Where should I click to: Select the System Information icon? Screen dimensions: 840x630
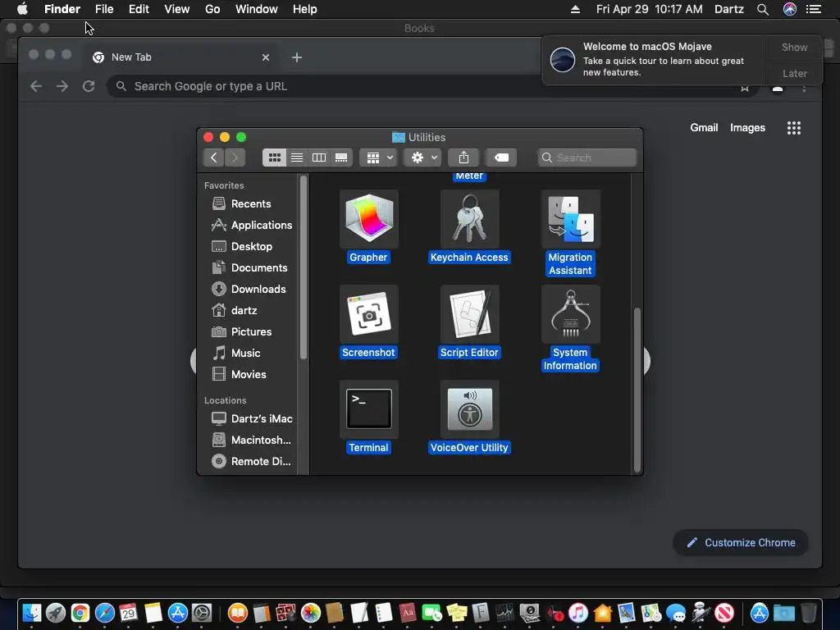(x=571, y=314)
